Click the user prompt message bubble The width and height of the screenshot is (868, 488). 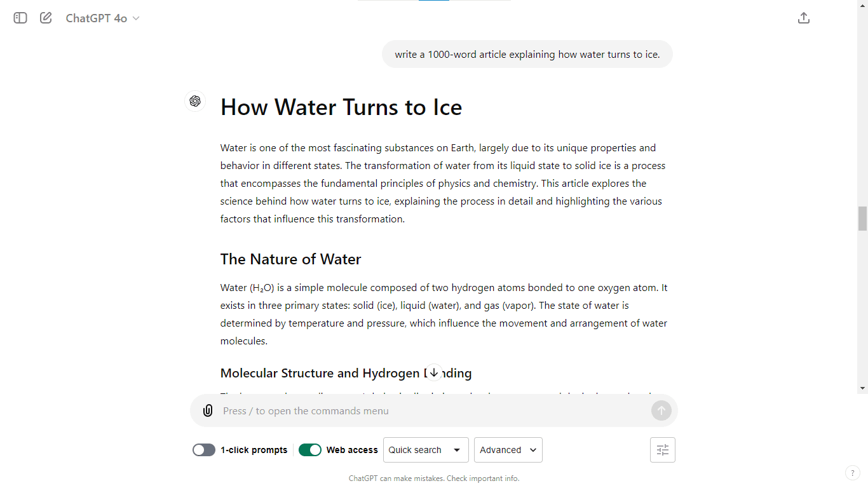coord(527,55)
